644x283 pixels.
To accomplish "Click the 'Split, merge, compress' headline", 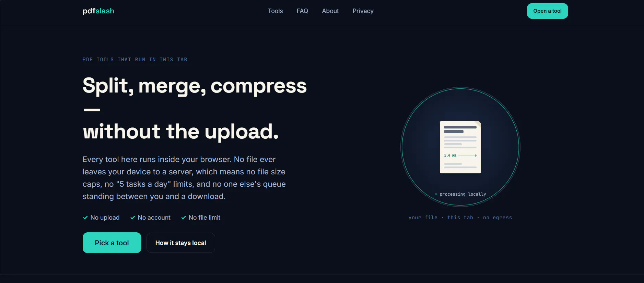I will point(195,86).
